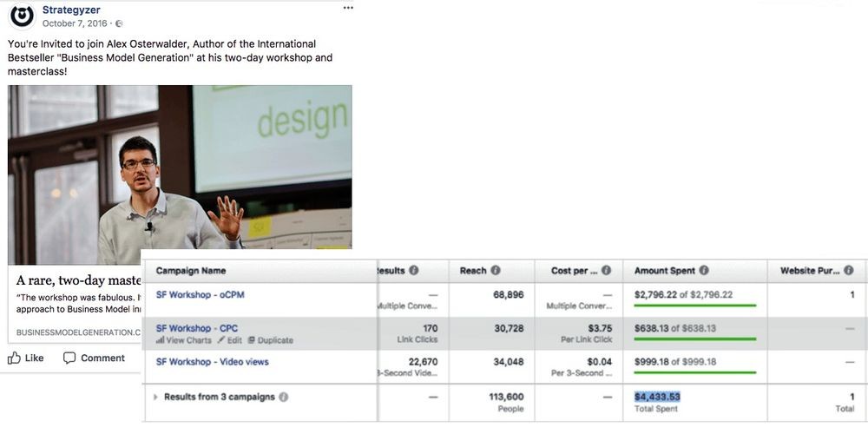Click the Comment speech bubble icon
This screenshot has height=434, width=868.
[69, 358]
